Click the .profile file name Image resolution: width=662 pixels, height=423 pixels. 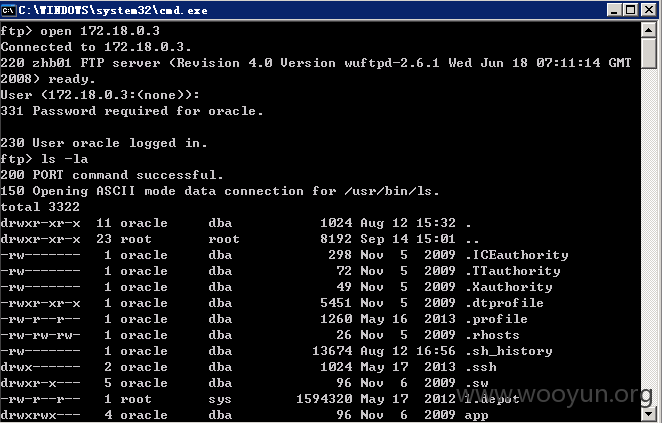tap(496, 319)
